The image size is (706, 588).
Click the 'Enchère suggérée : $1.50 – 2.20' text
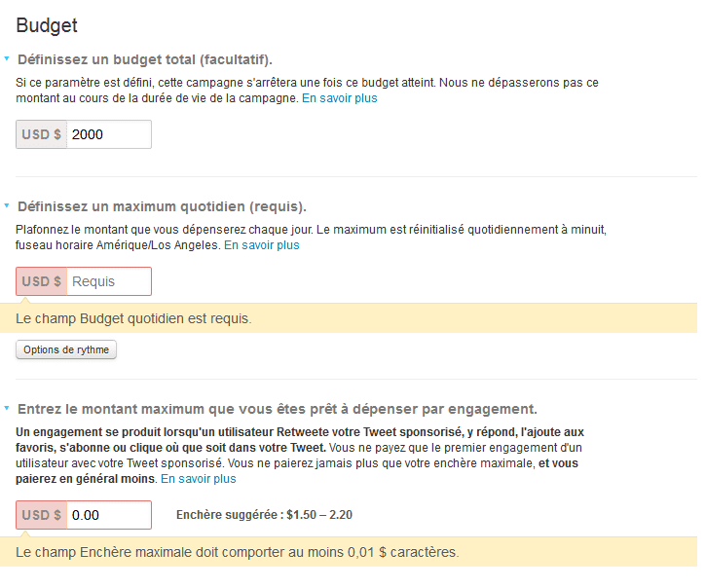[264, 515]
